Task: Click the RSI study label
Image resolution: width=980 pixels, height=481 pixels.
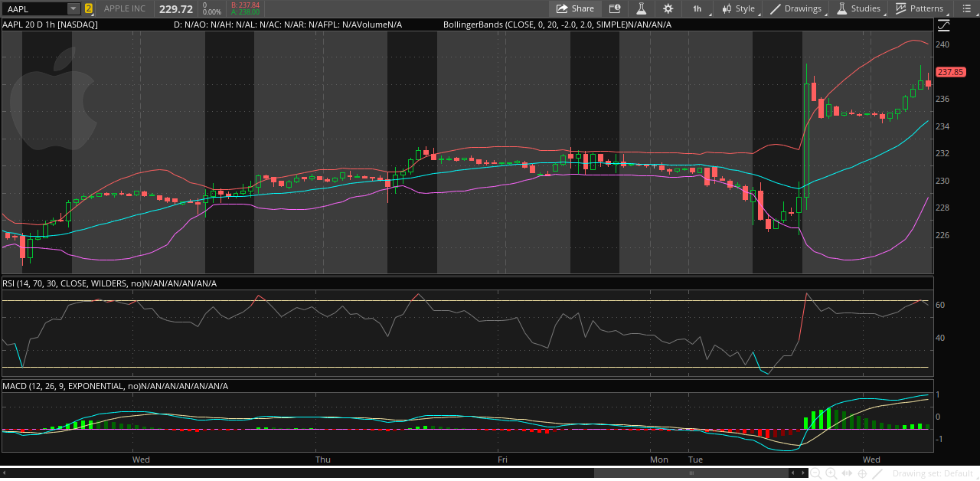Action: click(x=109, y=283)
